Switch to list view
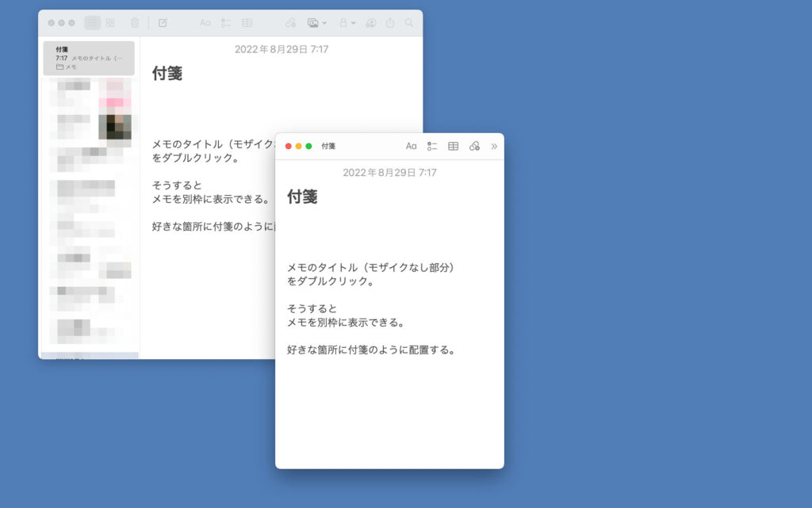 pyautogui.click(x=93, y=22)
